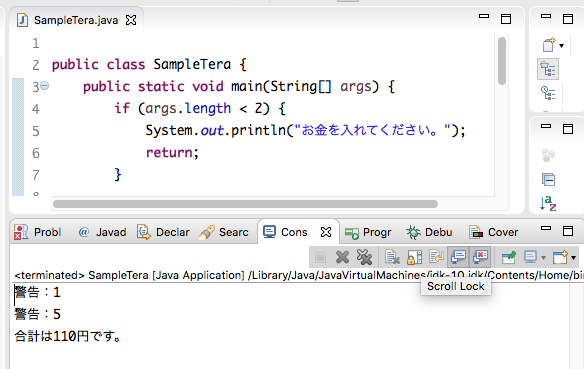
Task: Switch to the Debug tab
Action: (429, 232)
